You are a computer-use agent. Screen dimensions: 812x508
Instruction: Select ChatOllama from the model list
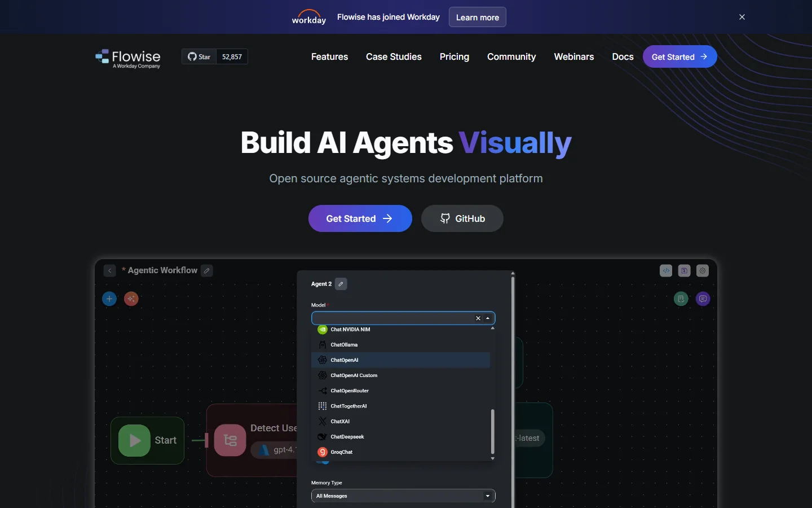(x=401, y=344)
